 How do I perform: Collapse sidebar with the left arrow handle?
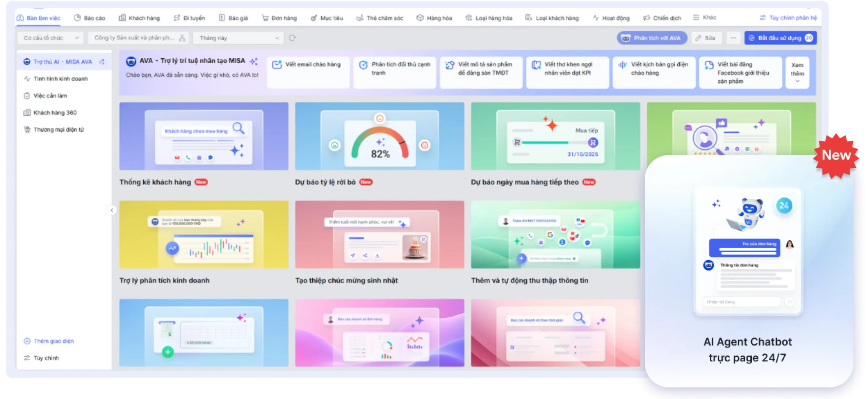112,210
